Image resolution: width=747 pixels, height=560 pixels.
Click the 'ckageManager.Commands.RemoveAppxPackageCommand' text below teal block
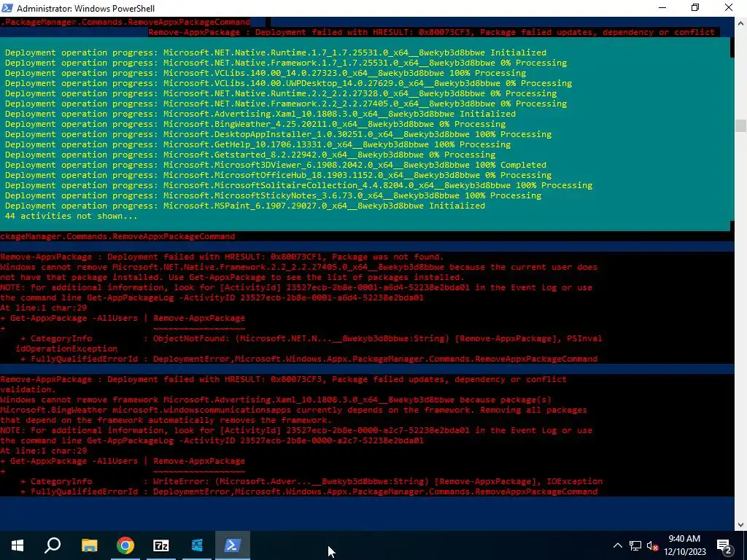click(117, 237)
